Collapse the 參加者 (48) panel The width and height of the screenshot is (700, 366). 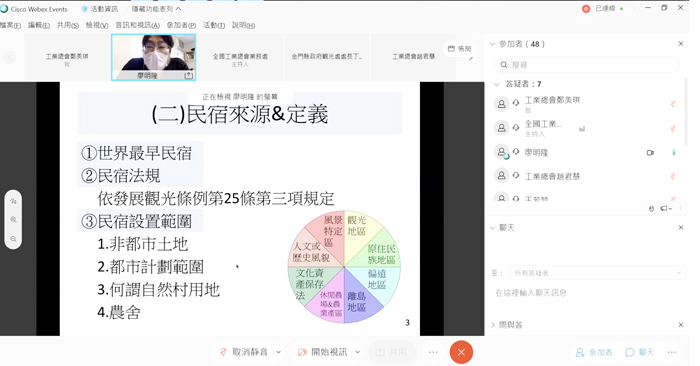(x=492, y=44)
